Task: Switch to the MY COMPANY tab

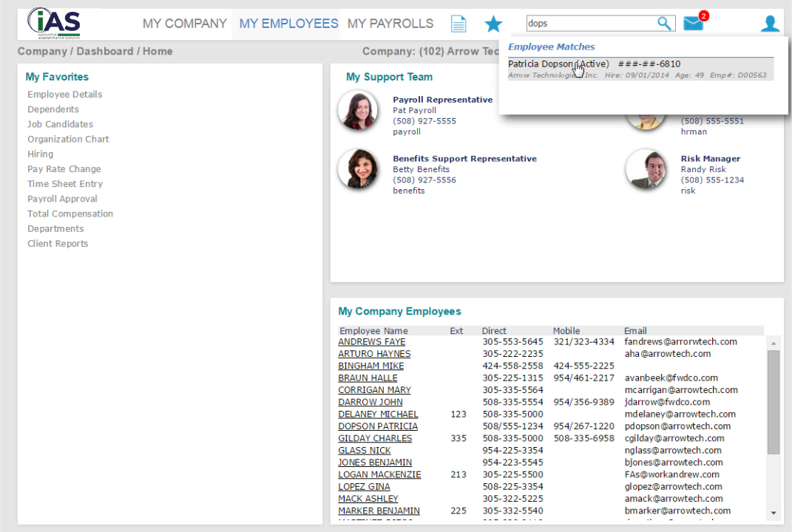Action: 184,23
